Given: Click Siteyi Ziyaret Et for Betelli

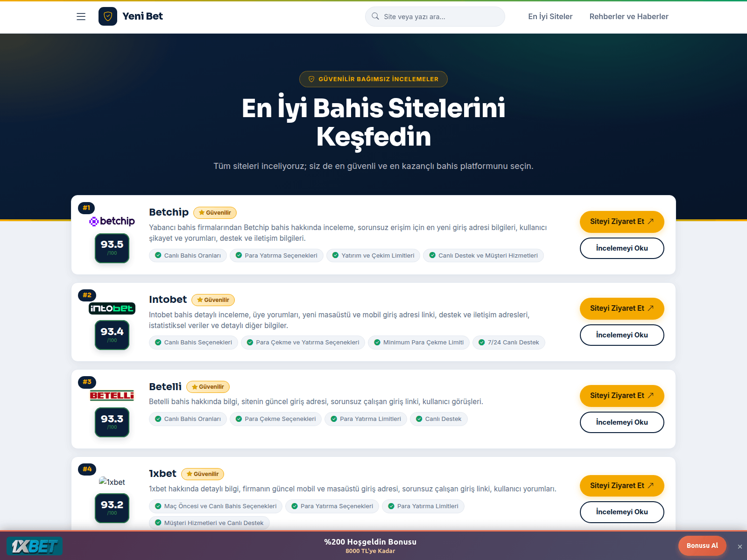Looking at the screenshot, I should 622,396.
